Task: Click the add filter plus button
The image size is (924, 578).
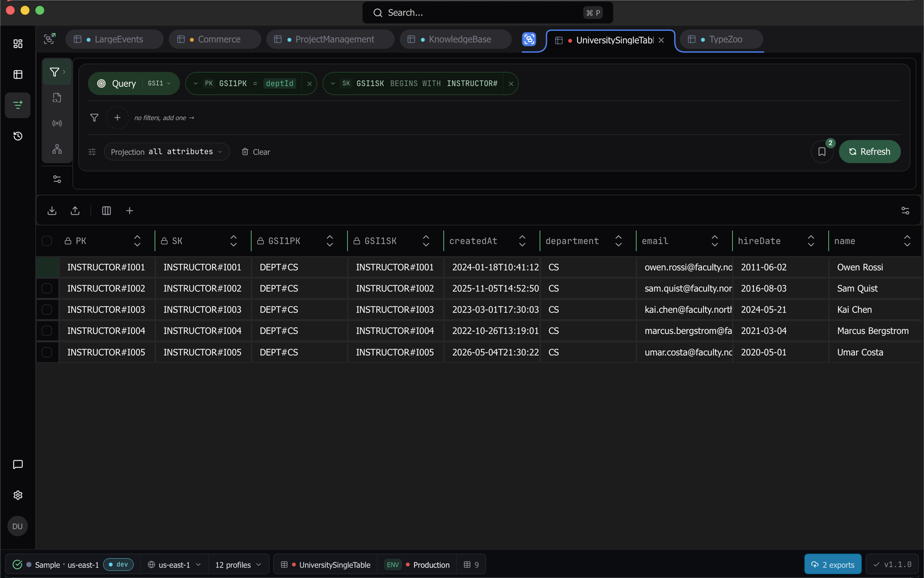Action: click(117, 118)
